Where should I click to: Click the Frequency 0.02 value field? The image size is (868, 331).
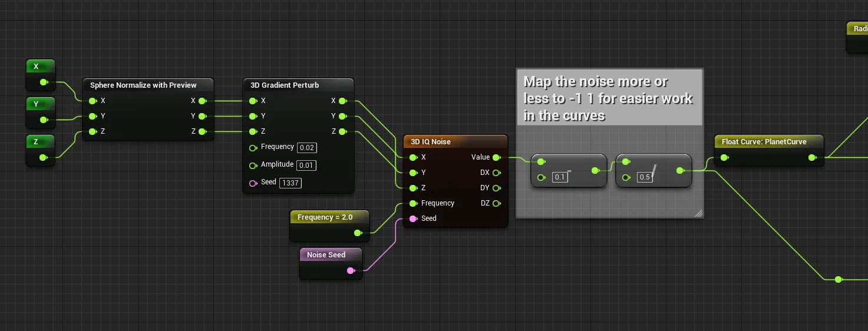point(307,148)
